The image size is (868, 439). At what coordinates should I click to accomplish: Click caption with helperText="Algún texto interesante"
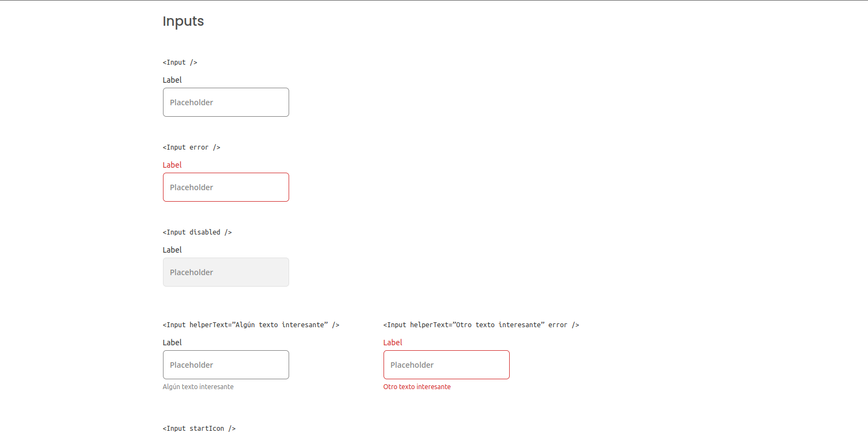pyautogui.click(x=251, y=325)
